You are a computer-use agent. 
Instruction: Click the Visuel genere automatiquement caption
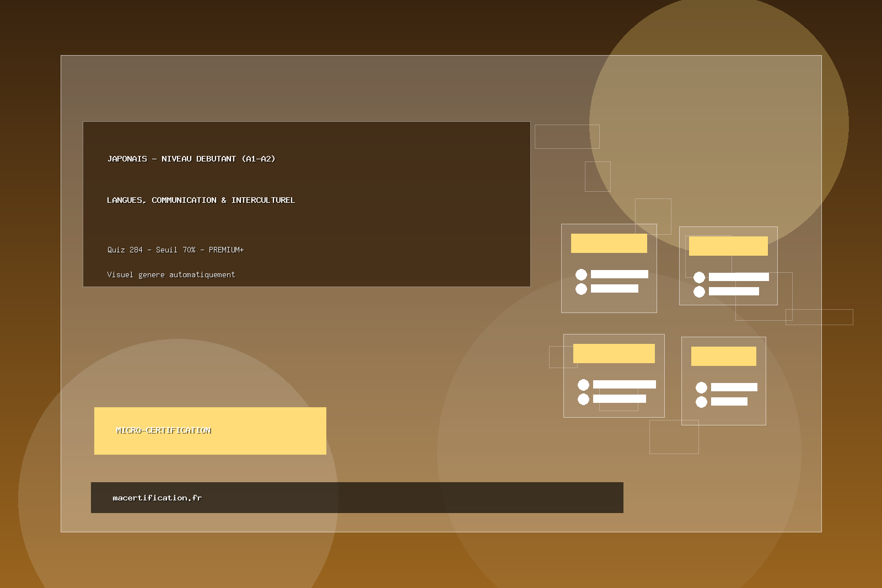pos(171,274)
